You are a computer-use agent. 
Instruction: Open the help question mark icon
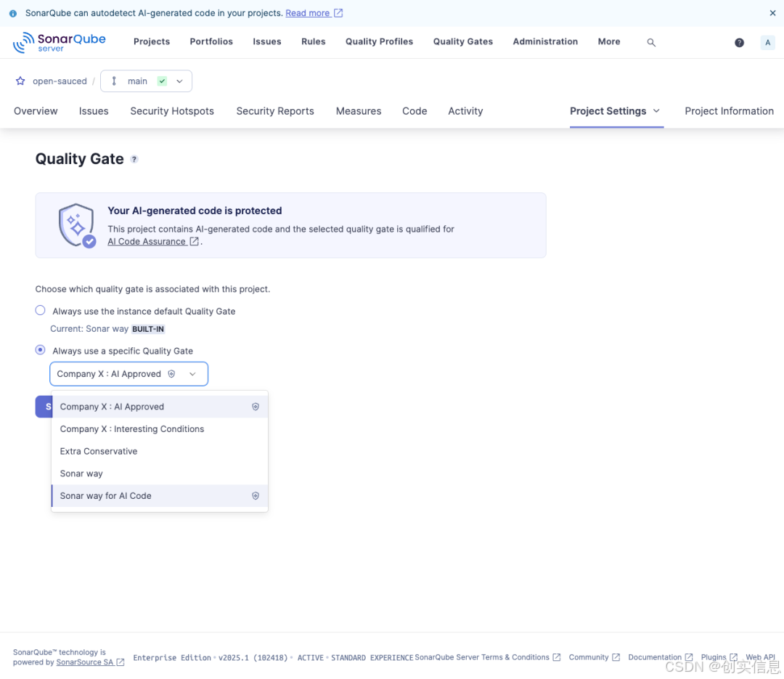click(739, 43)
